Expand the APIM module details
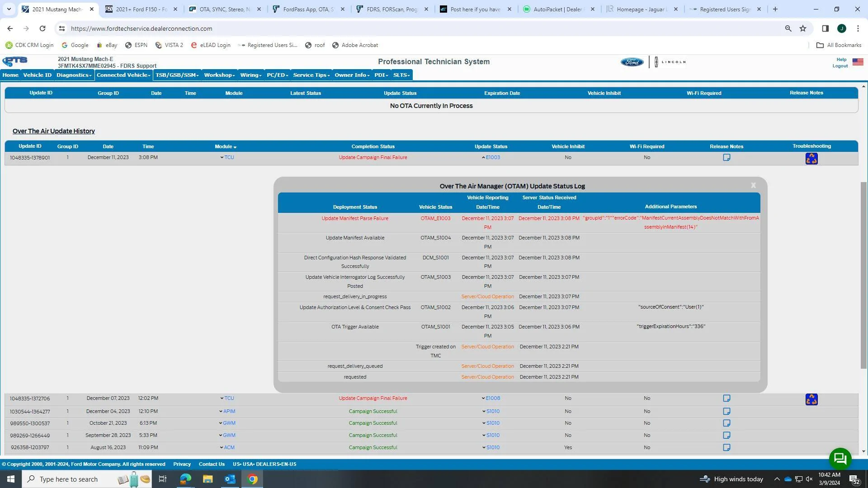The image size is (868, 488). pyautogui.click(x=227, y=412)
